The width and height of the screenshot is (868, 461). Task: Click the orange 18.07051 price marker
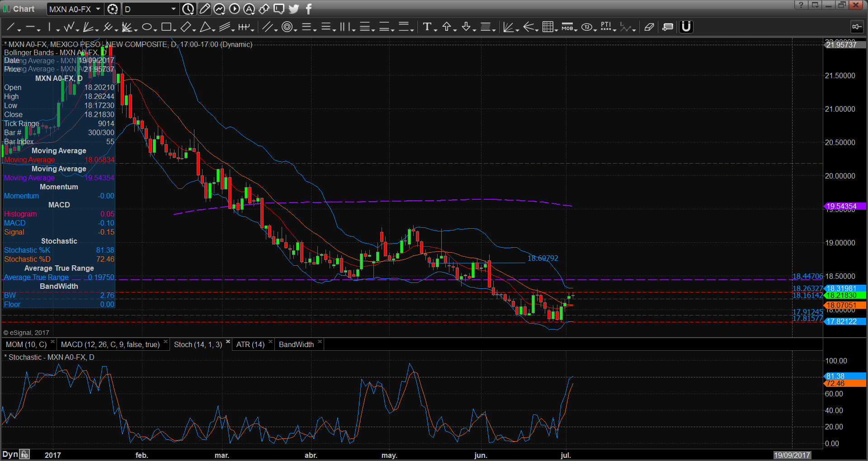pos(844,305)
